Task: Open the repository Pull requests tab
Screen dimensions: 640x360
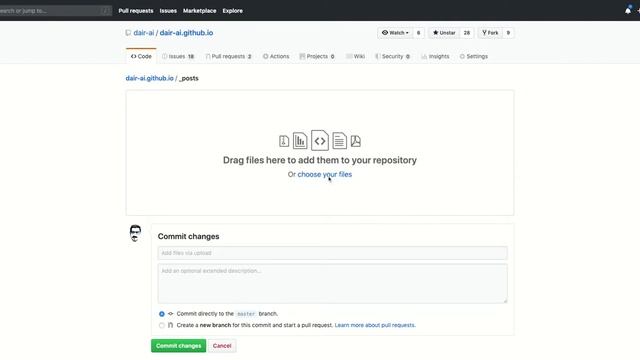Action: tap(229, 56)
